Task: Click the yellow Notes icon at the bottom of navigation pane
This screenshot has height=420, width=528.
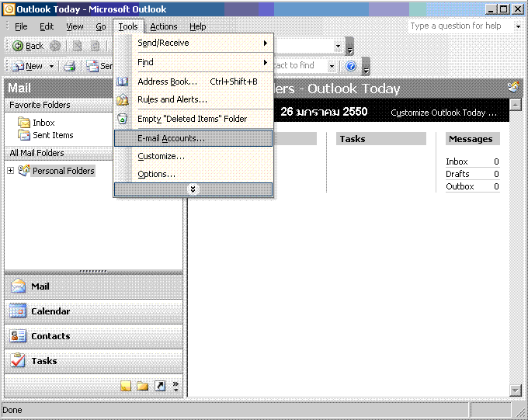Action: pyautogui.click(x=126, y=386)
